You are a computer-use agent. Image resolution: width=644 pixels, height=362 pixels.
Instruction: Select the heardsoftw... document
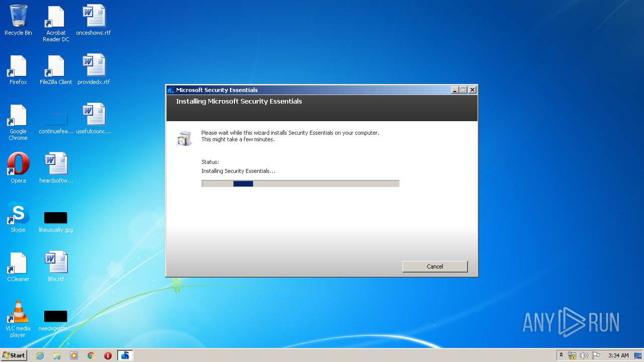[x=56, y=168]
